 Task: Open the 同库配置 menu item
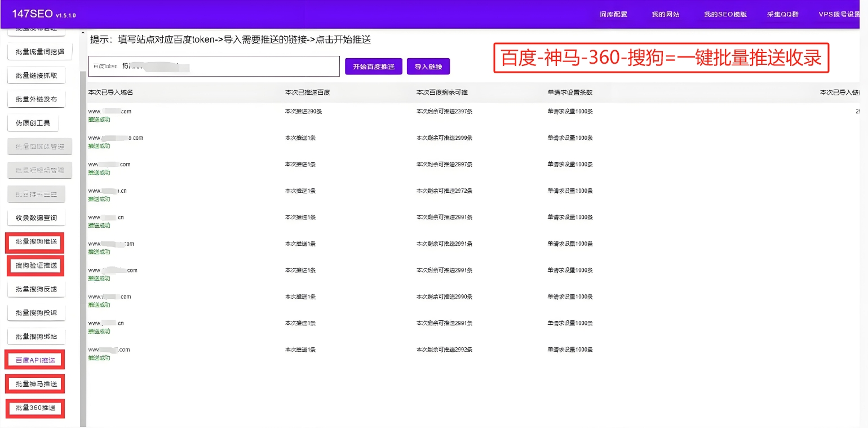(613, 14)
